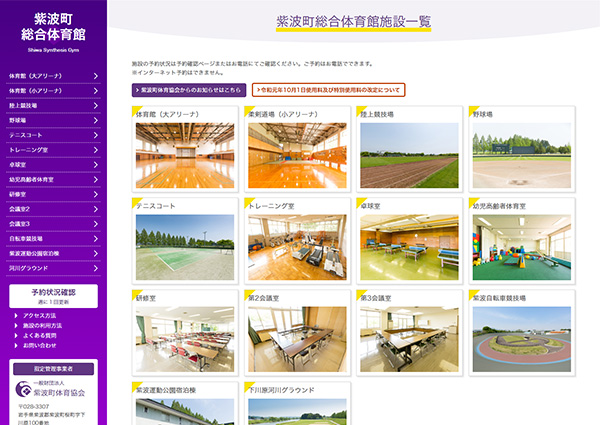This screenshot has width=600, height=425.
Task: Click the 指定管理事業者 label
Action: [53, 369]
